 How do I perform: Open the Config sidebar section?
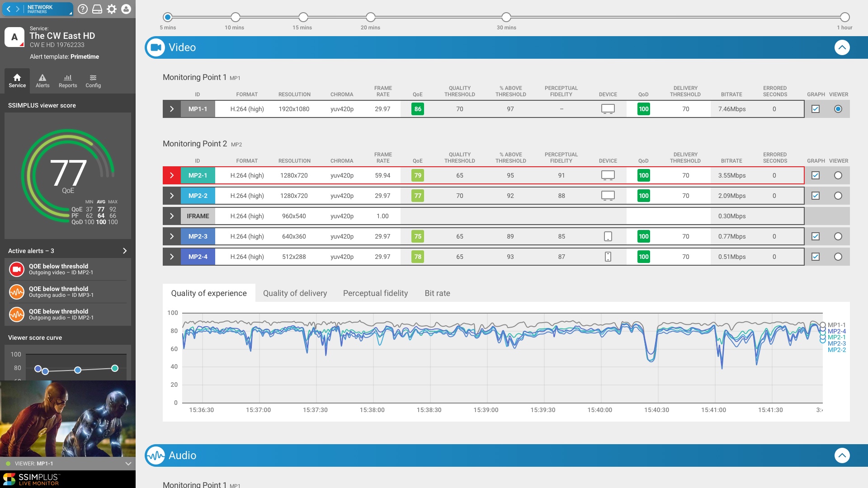coord(93,81)
